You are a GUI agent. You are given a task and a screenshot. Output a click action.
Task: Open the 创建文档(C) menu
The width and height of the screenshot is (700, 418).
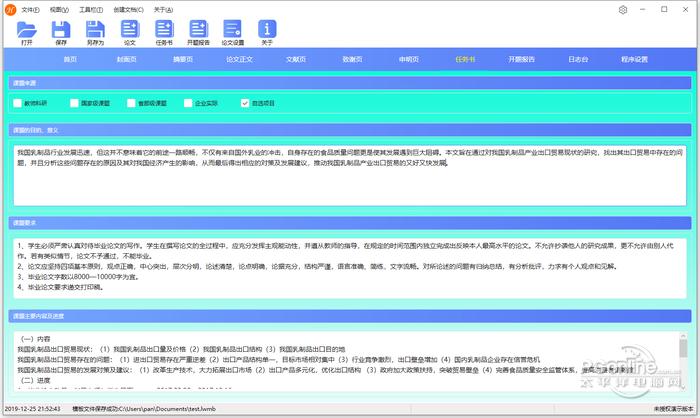click(129, 10)
